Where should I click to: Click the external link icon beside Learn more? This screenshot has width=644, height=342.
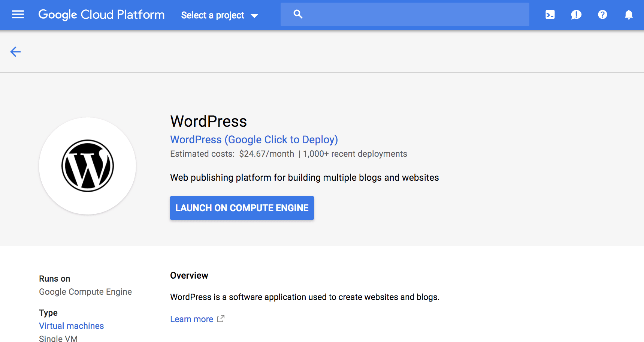tap(221, 319)
